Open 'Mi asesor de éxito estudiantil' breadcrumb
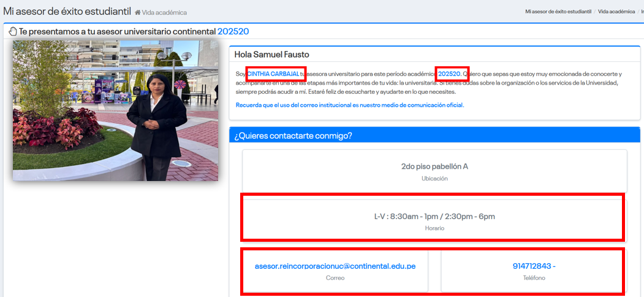 click(558, 12)
